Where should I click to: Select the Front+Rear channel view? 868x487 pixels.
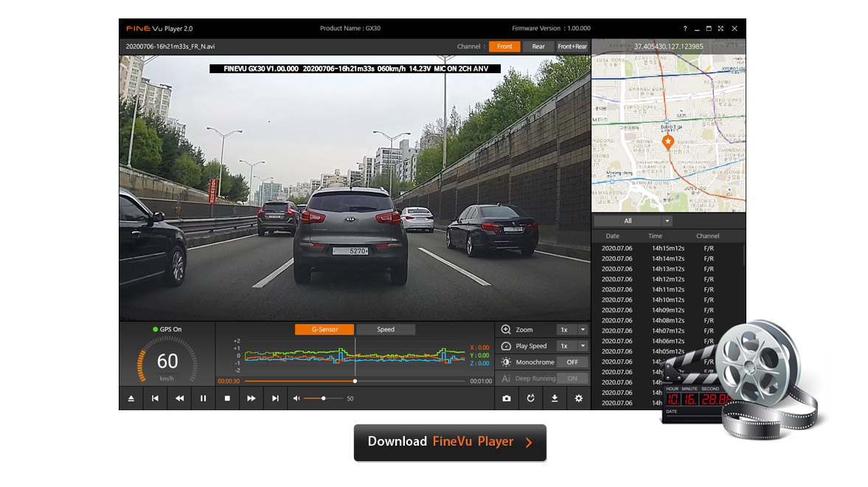click(572, 46)
